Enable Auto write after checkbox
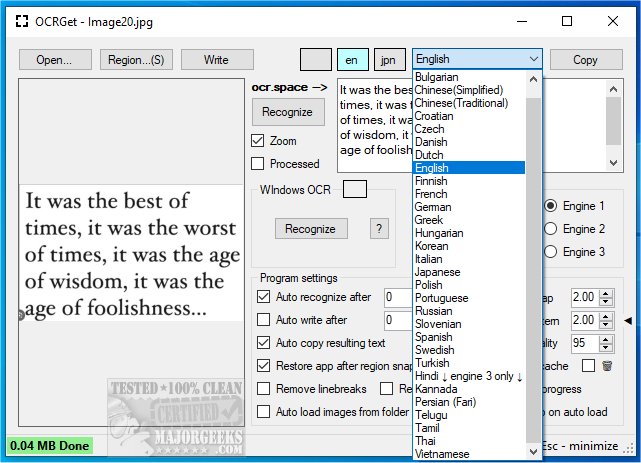 [x=264, y=320]
